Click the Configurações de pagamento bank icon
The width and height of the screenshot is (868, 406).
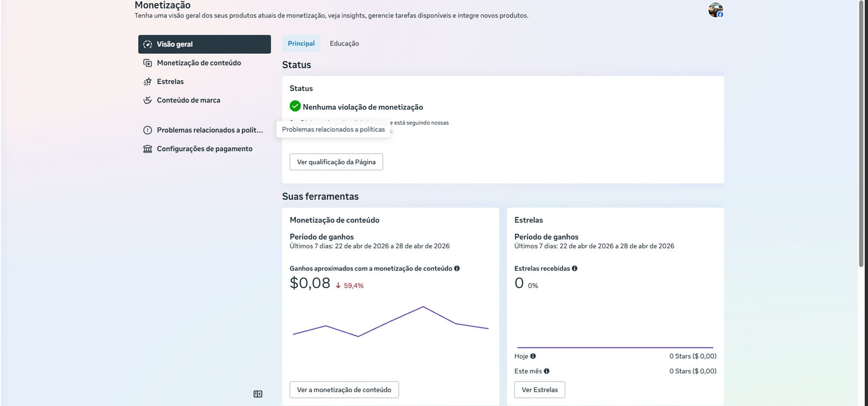click(148, 149)
